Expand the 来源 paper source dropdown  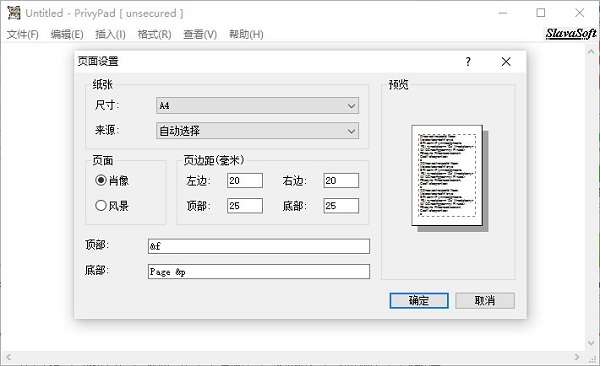click(257, 131)
